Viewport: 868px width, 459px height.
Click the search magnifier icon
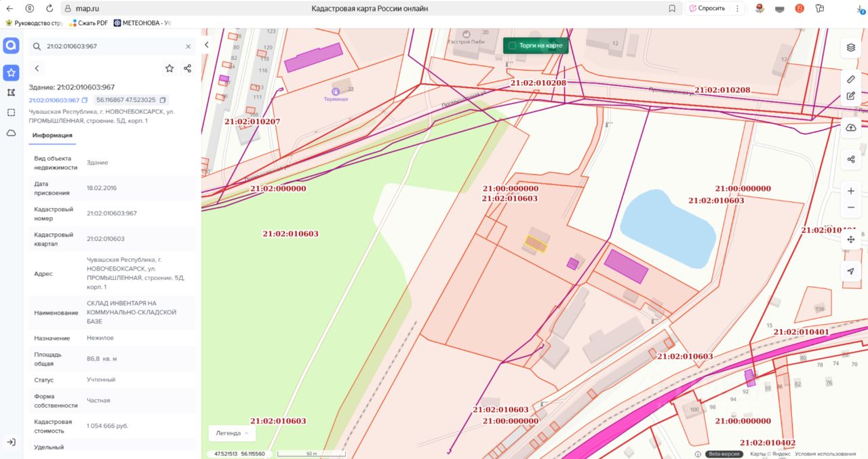tap(37, 46)
